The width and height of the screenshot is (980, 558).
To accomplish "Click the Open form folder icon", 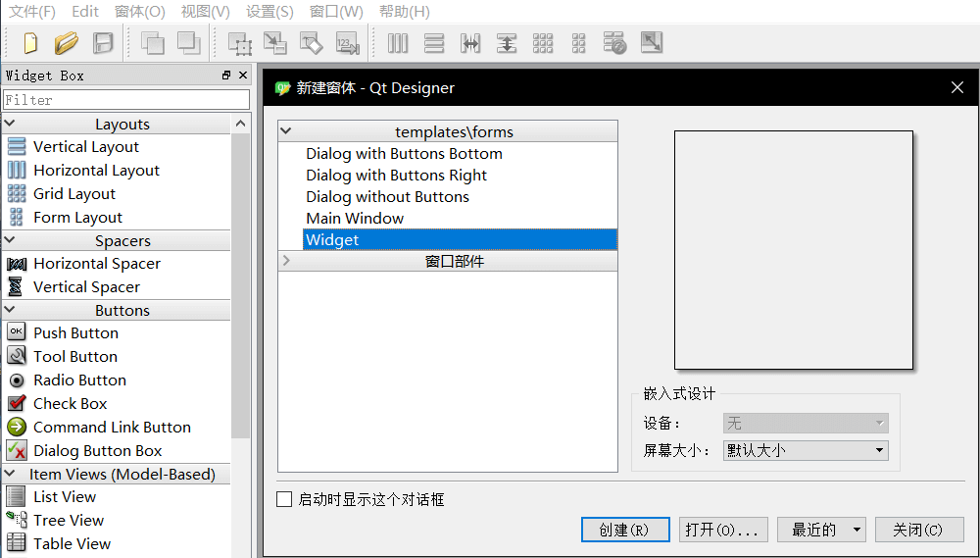I will (67, 43).
